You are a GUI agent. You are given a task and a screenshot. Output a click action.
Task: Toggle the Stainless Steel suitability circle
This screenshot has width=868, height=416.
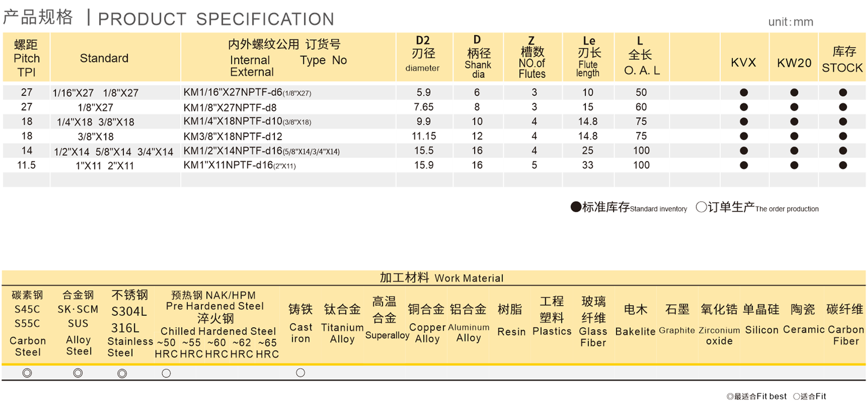coord(121,373)
